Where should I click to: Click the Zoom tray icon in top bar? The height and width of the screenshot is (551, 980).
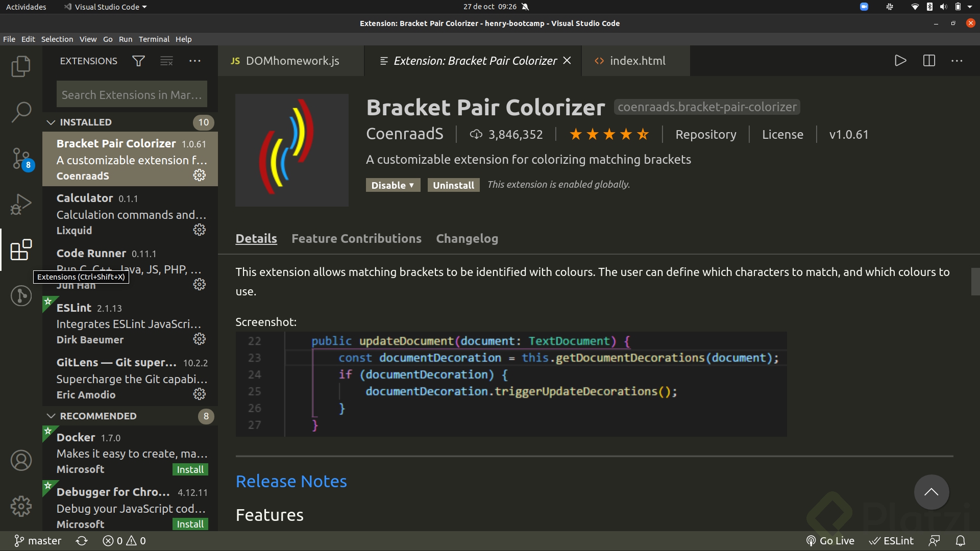(864, 7)
